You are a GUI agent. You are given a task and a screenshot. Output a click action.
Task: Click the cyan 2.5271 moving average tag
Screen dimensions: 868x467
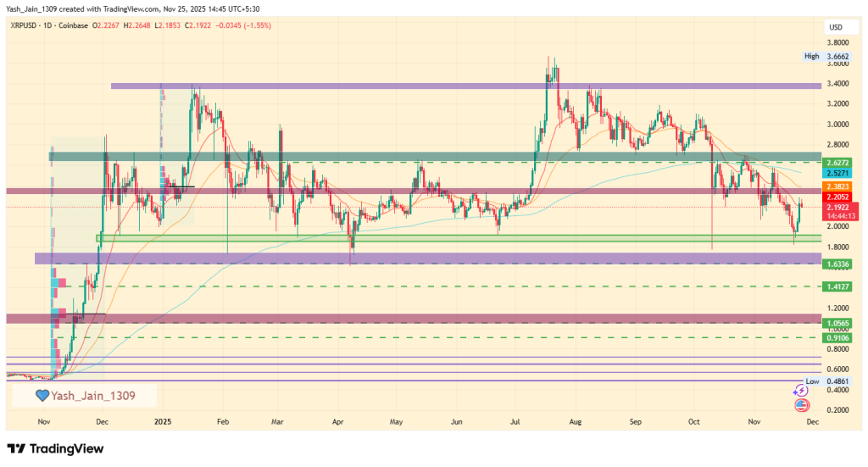coord(838,173)
